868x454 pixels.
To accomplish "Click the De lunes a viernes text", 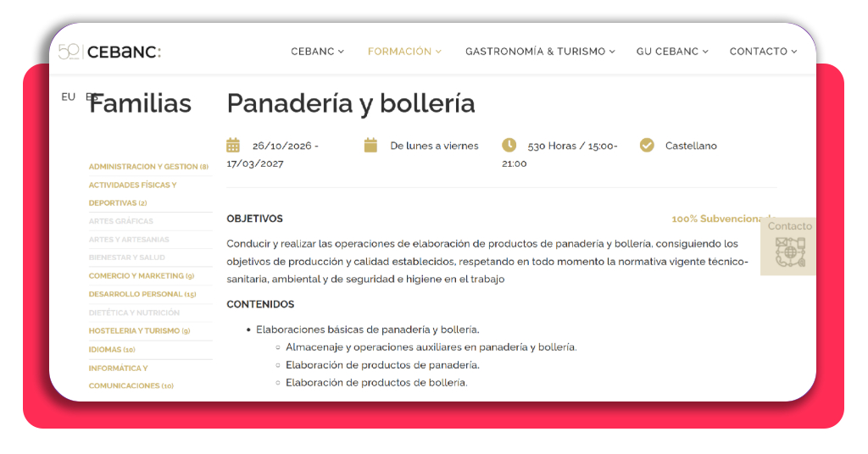I will click(x=435, y=146).
